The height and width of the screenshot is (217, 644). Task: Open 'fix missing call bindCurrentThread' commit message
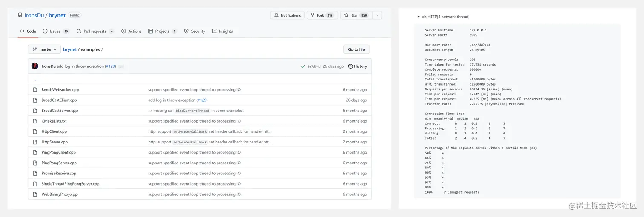coord(196,111)
